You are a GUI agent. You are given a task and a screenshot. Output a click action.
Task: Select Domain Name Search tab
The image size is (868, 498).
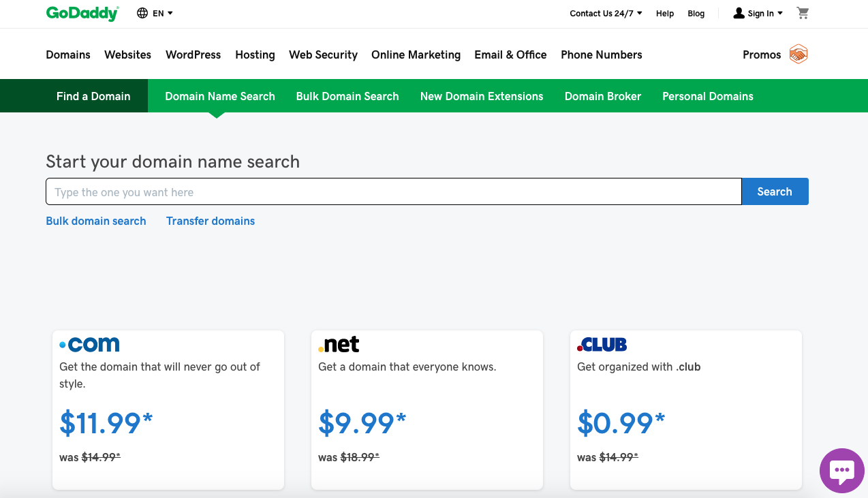220,96
